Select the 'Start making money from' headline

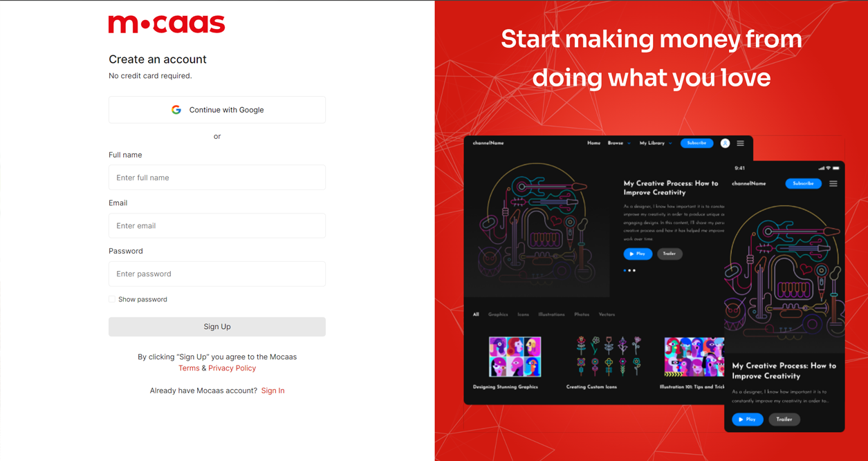click(652, 39)
